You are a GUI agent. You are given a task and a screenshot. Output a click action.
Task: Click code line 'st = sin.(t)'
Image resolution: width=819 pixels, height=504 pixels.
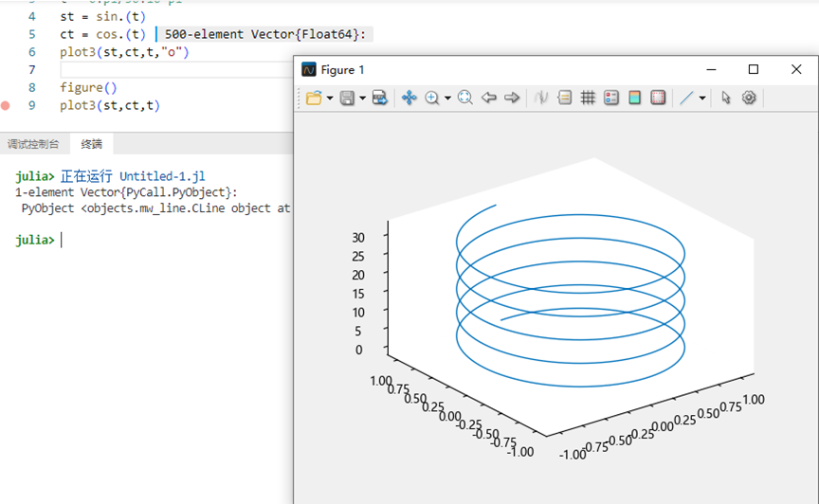102,17
